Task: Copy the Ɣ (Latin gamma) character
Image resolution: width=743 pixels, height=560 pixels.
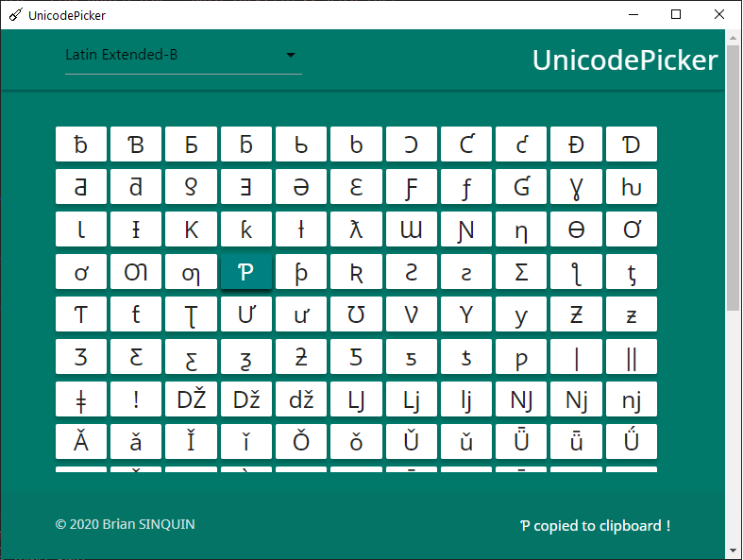Action: click(x=576, y=187)
